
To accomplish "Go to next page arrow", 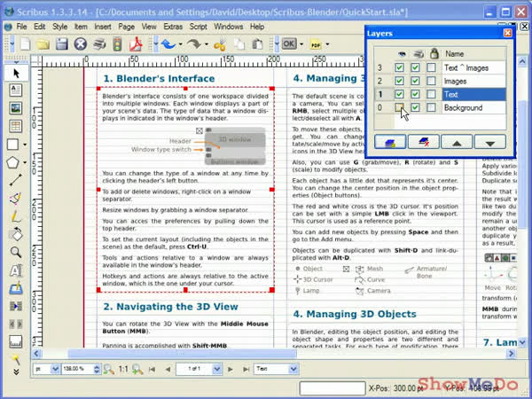I will (x=231, y=369).
